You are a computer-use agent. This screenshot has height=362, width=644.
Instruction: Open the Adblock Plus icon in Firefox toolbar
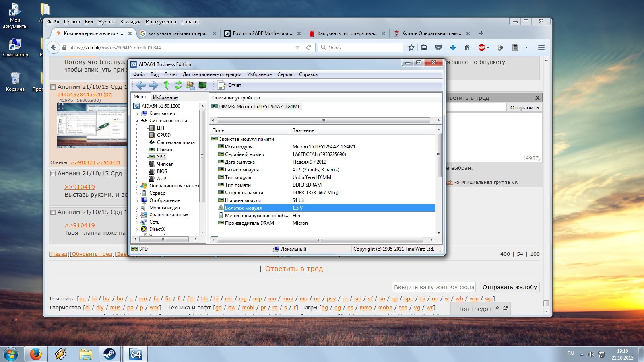tap(482, 47)
